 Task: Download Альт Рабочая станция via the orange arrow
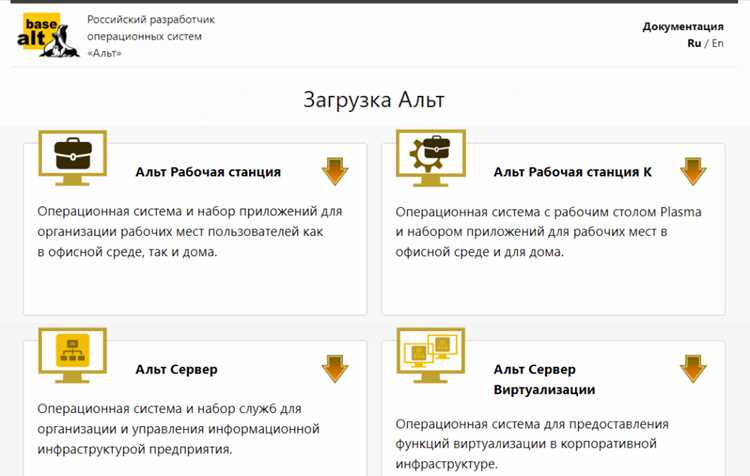tap(335, 171)
